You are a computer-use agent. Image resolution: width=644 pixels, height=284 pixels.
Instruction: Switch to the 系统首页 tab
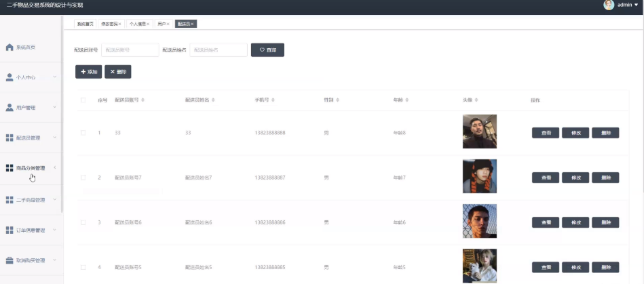click(85, 24)
